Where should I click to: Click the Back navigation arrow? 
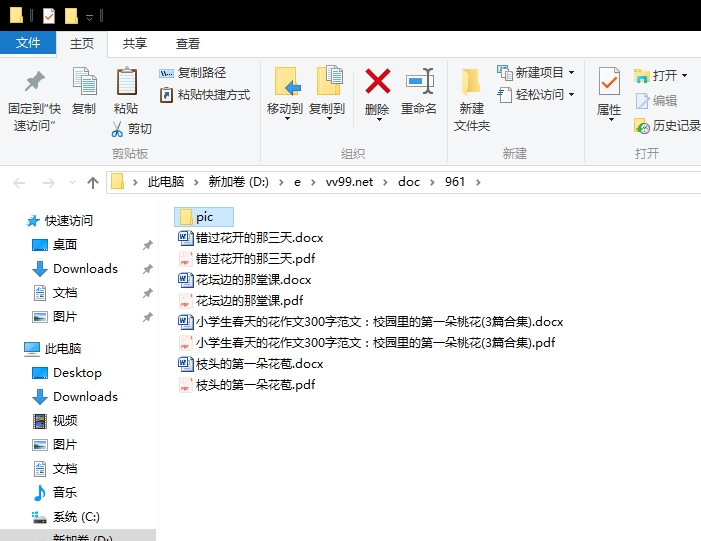point(19,182)
